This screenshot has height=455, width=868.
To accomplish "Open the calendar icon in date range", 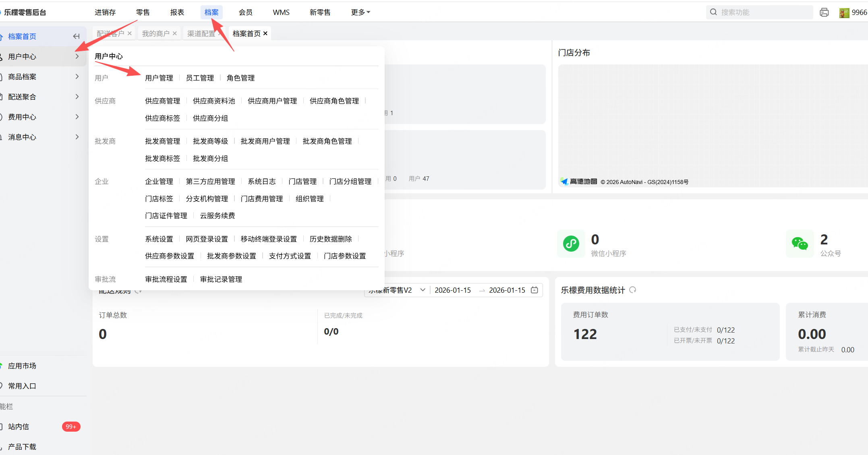I will pos(534,290).
